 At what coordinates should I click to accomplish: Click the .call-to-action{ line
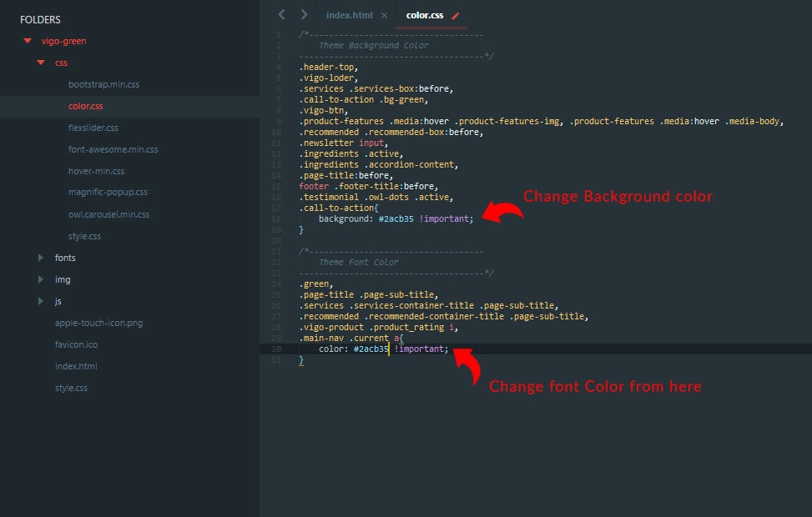(x=339, y=208)
